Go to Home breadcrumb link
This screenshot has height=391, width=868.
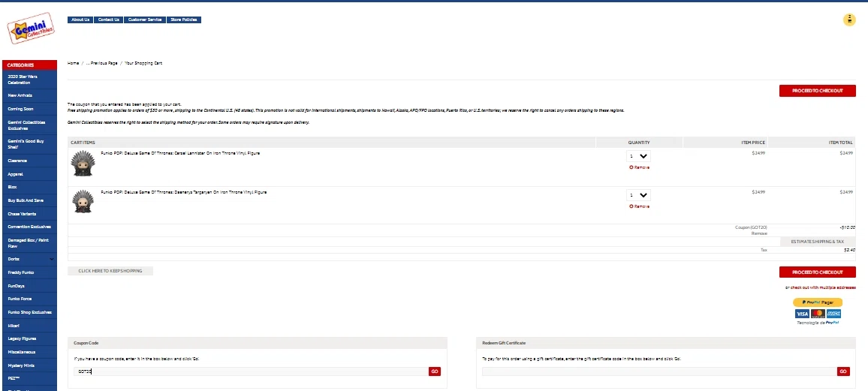(x=73, y=63)
